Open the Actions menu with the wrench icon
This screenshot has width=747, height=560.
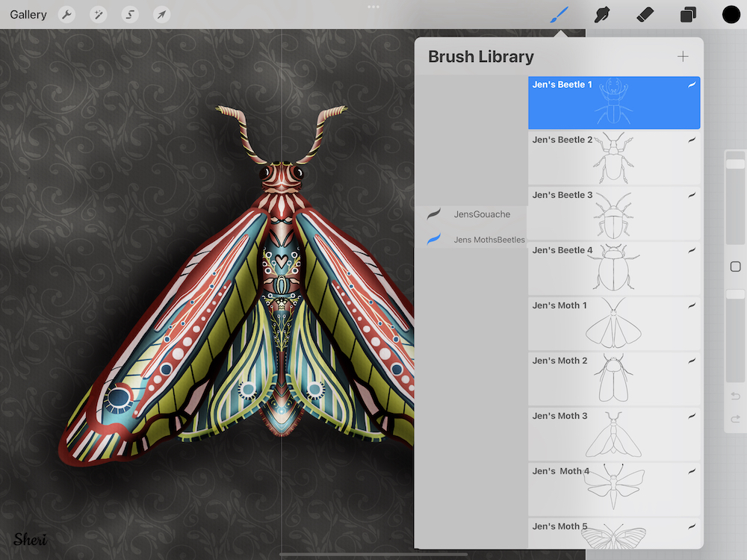(x=66, y=14)
